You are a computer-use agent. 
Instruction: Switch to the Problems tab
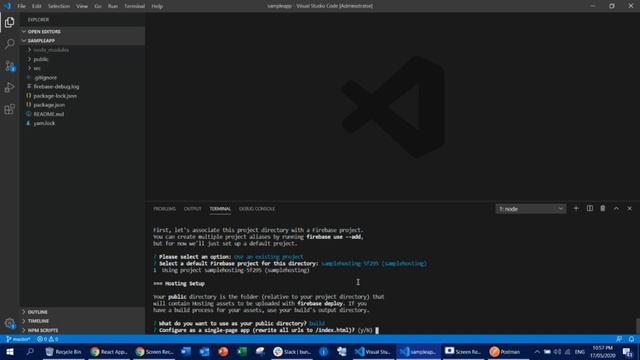coord(164,209)
